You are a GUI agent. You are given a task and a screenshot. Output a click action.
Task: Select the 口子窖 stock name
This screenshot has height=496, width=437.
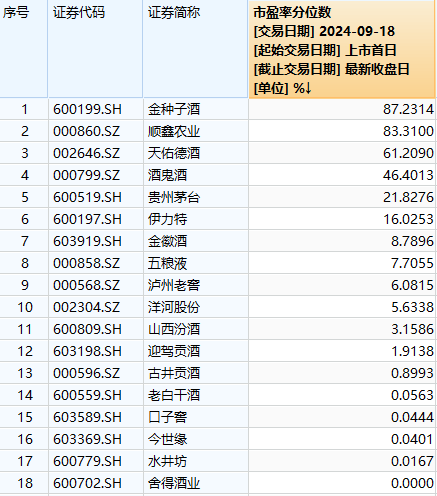(x=168, y=417)
